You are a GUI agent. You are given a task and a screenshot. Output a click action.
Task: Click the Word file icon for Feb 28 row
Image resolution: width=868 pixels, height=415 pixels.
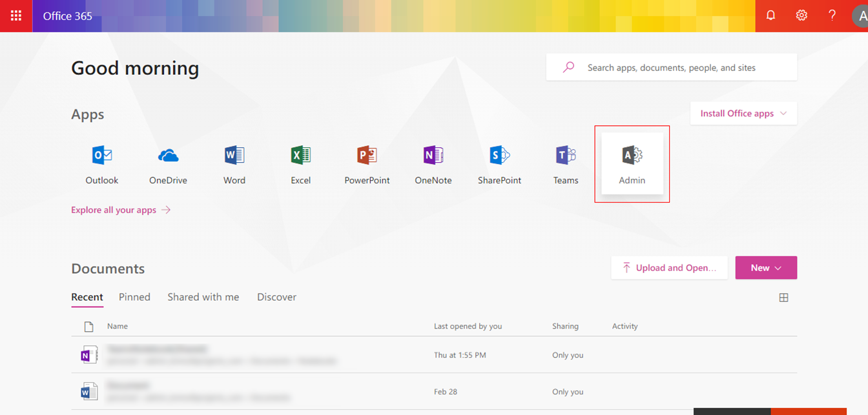(89, 391)
